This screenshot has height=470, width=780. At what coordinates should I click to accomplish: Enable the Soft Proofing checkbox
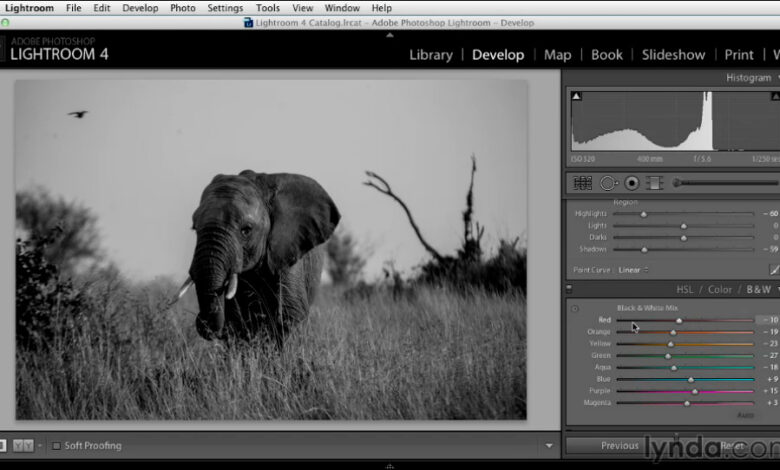point(56,446)
